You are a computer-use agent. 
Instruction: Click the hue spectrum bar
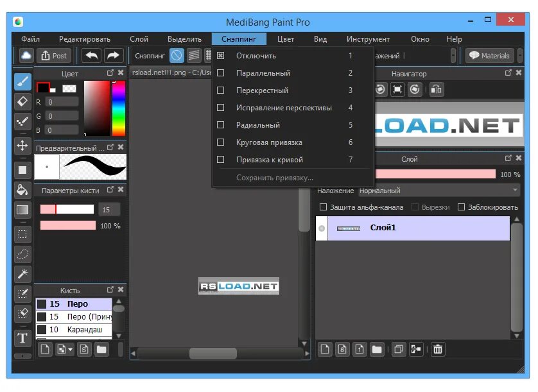[x=119, y=108]
